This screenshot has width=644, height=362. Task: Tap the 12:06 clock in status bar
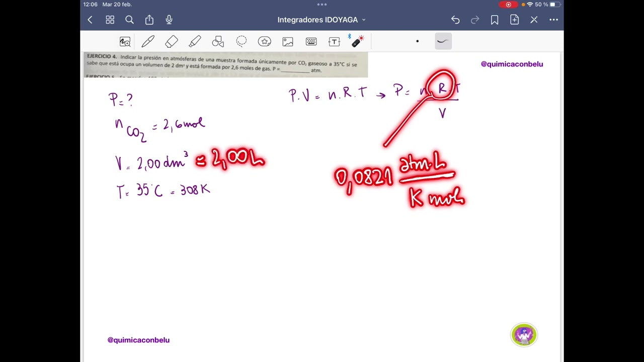[x=90, y=5]
